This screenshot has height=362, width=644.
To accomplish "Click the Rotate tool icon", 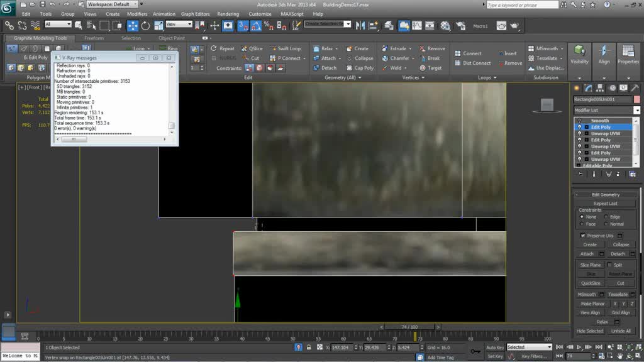I will (145, 26).
